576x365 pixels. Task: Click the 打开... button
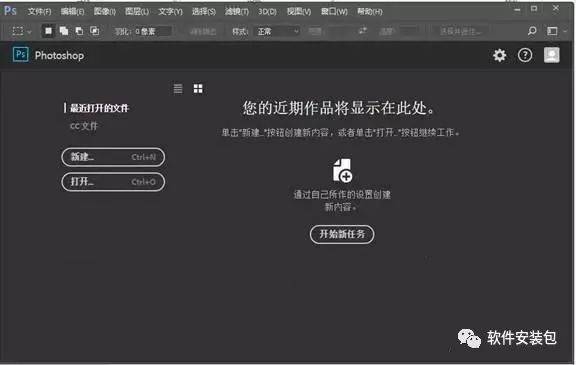click(113, 182)
